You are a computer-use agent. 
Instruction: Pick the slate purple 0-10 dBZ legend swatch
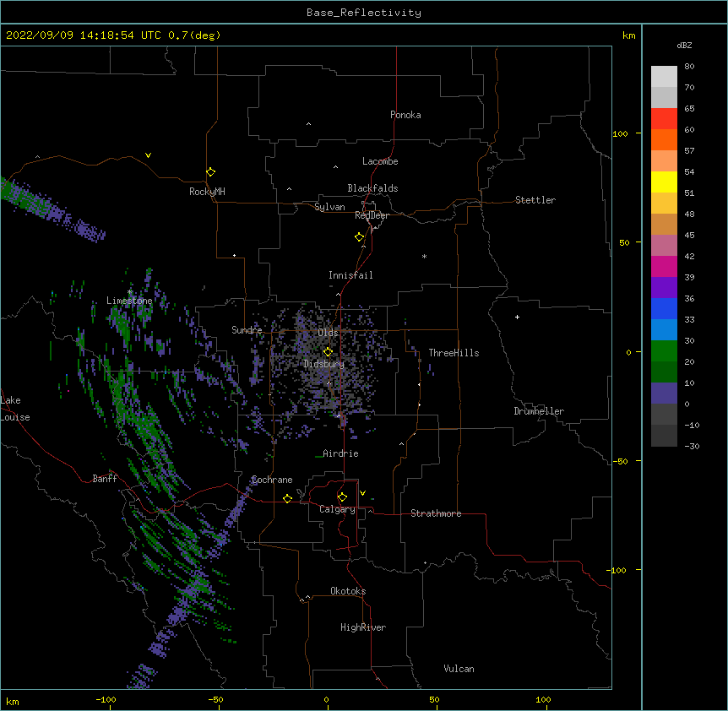coord(664,393)
